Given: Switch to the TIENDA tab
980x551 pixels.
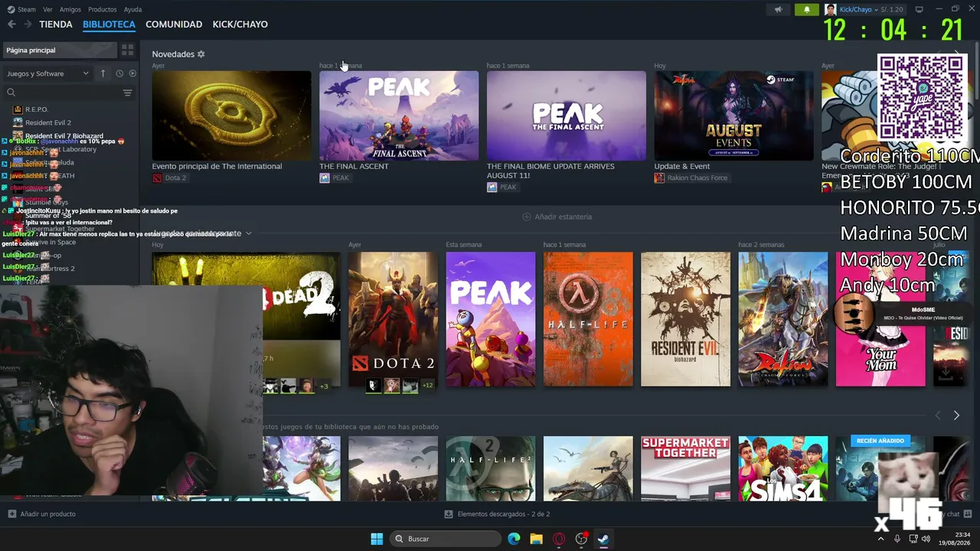Looking at the screenshot, I should [56, 24].
